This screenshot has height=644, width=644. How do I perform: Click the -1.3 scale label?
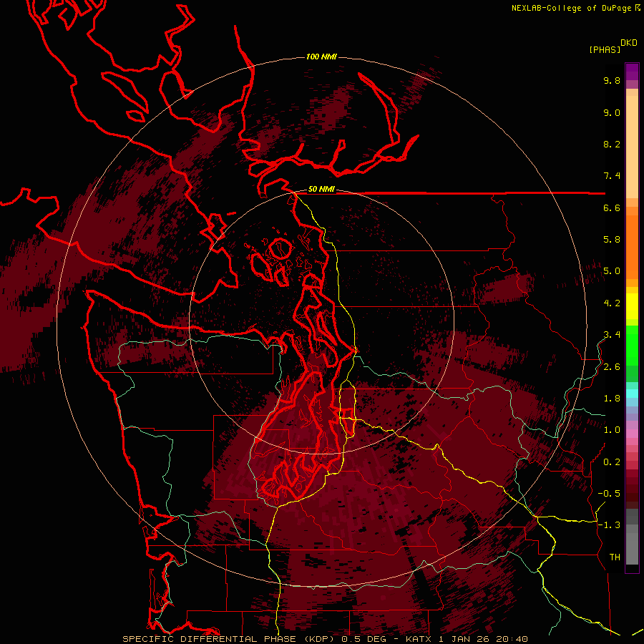[x=609, y=525]
